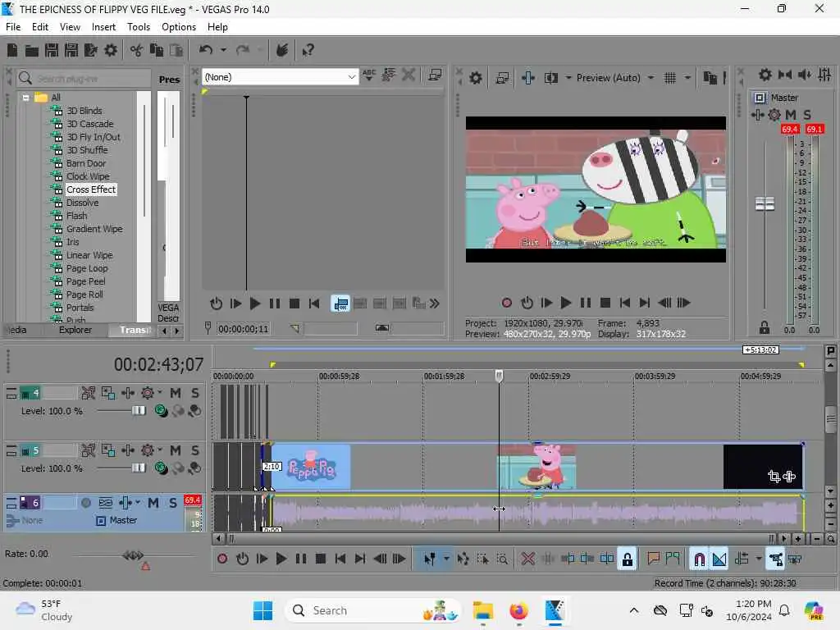Insert a marker using the flag icon

pos(653,559)
